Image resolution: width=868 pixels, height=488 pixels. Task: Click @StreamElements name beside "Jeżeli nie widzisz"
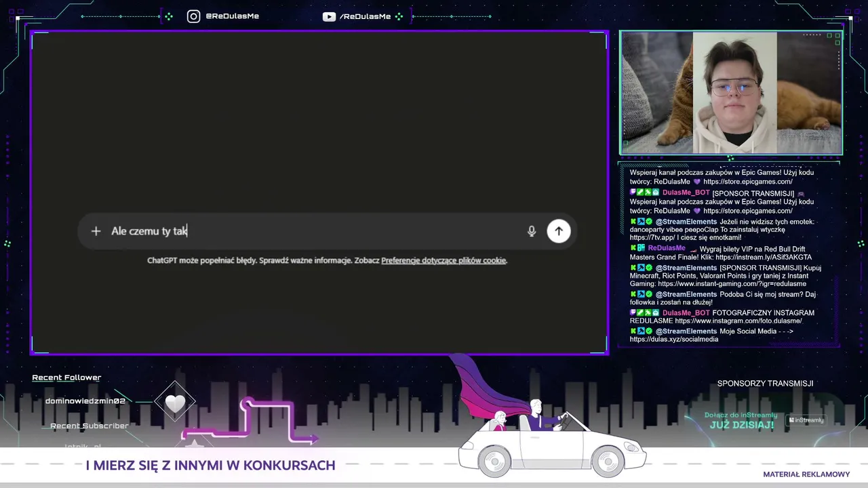click(686, 222)
